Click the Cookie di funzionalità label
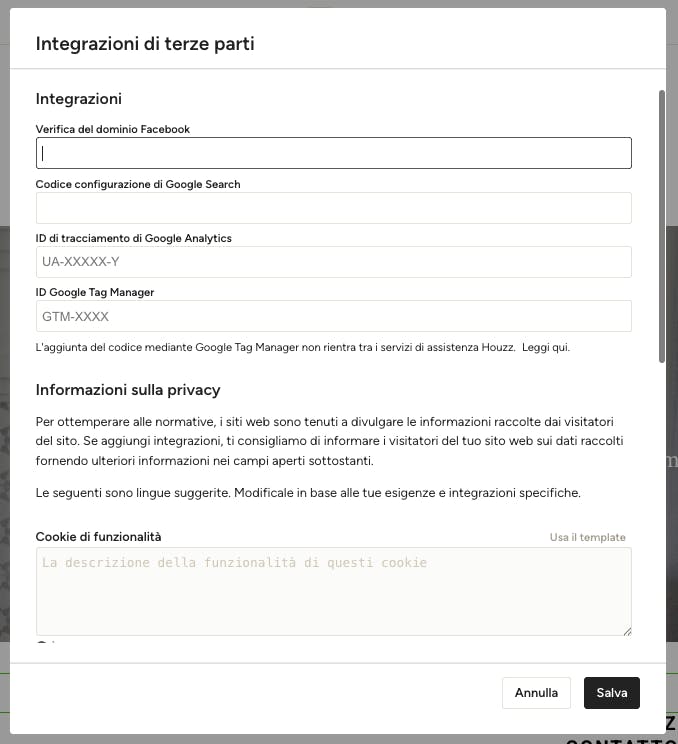 tap(98, 537)
